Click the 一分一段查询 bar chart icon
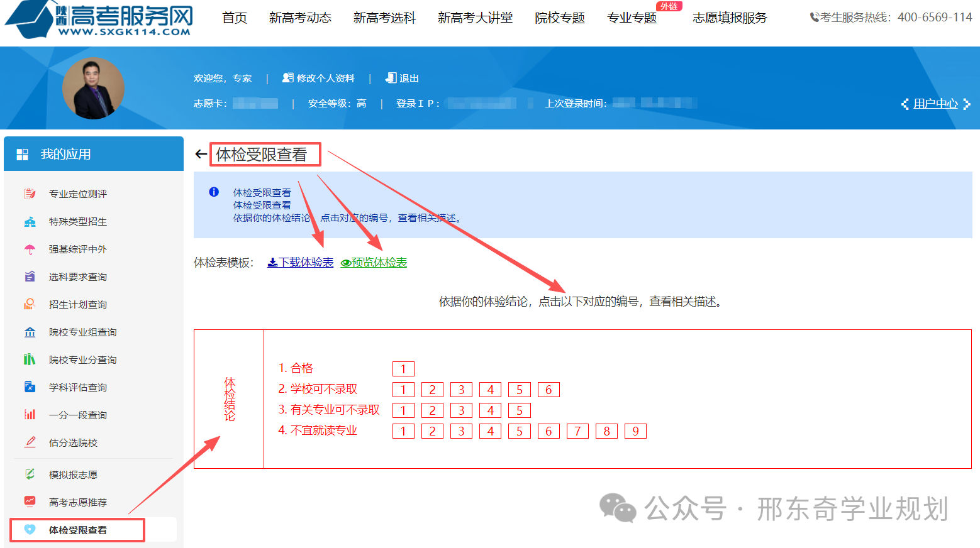Image resolution: width=980 pixels, height=548 pixels. [30, 415]
